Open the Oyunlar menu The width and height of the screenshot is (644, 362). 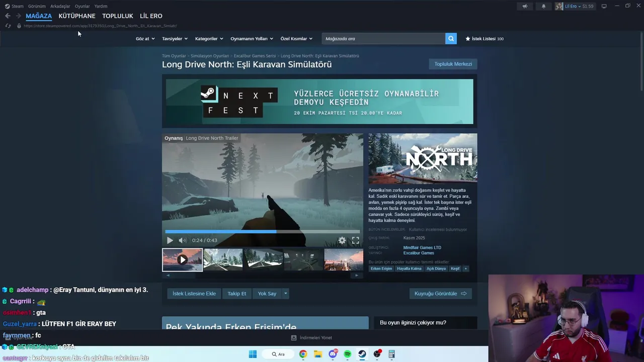82,6
